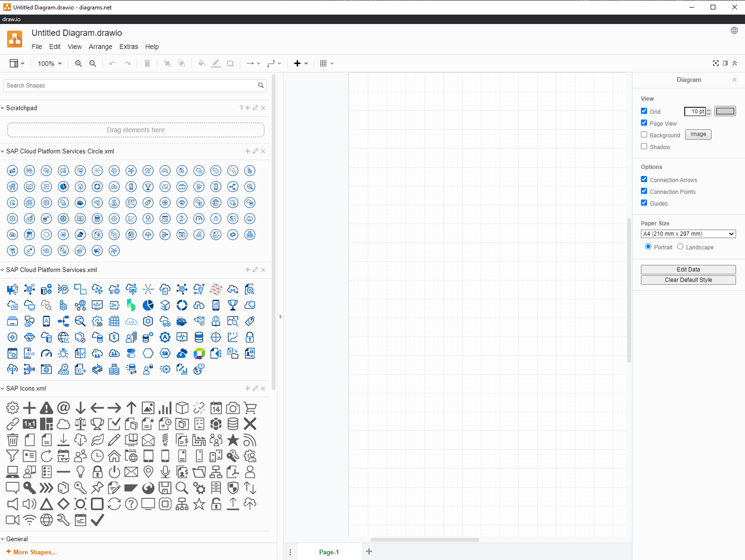
Task: Select the star filled SAP icon
Action: [x=233, y=440]
